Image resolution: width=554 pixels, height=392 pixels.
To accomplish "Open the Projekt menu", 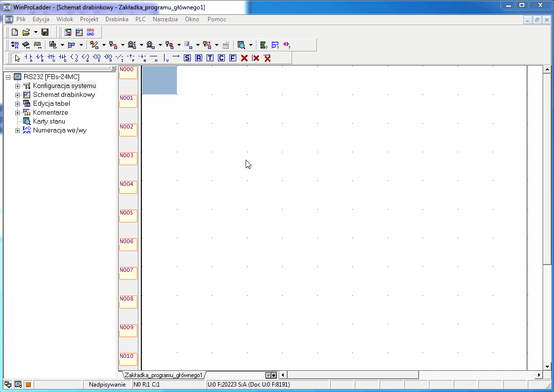I will (x=89, y=19).
